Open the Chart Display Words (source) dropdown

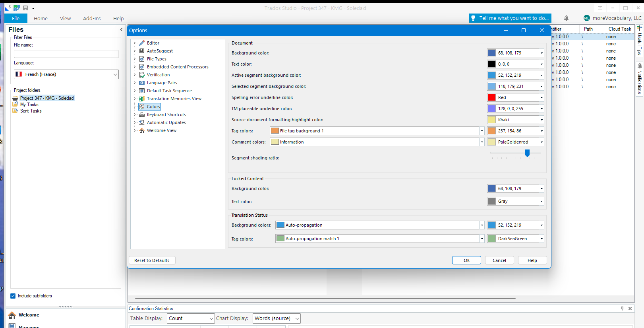pos(297,318)
